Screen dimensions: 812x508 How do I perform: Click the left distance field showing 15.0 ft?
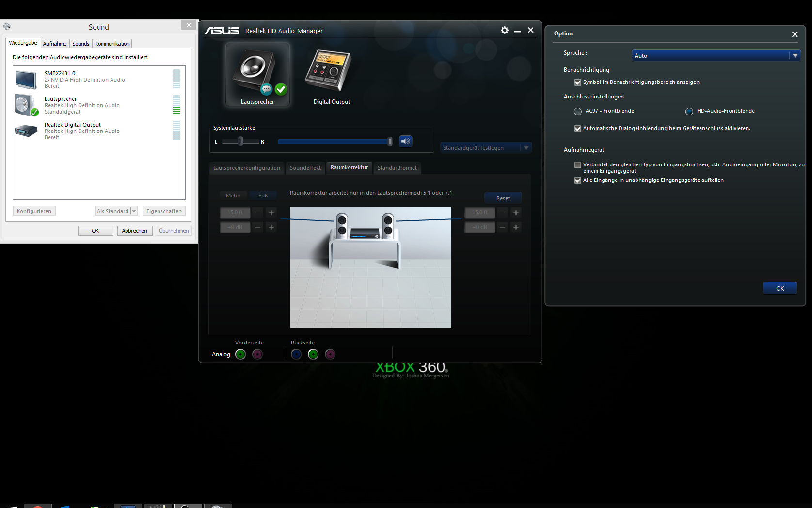point(235,213)
